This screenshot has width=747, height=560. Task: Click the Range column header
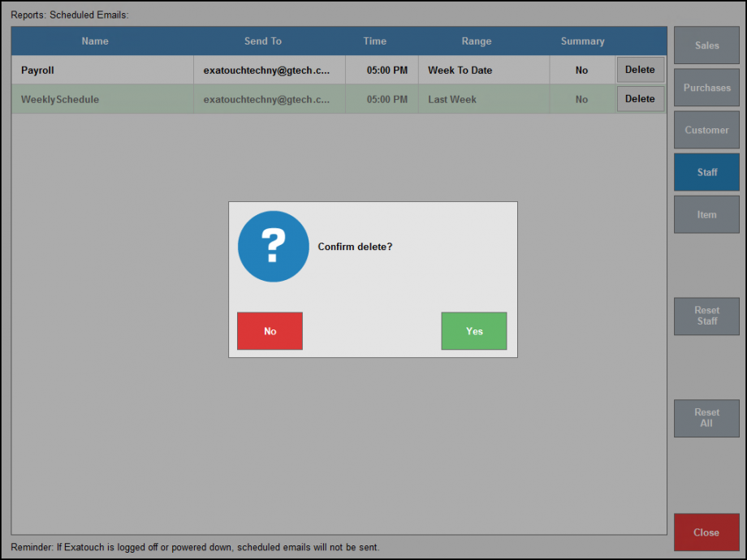[476, 41]
